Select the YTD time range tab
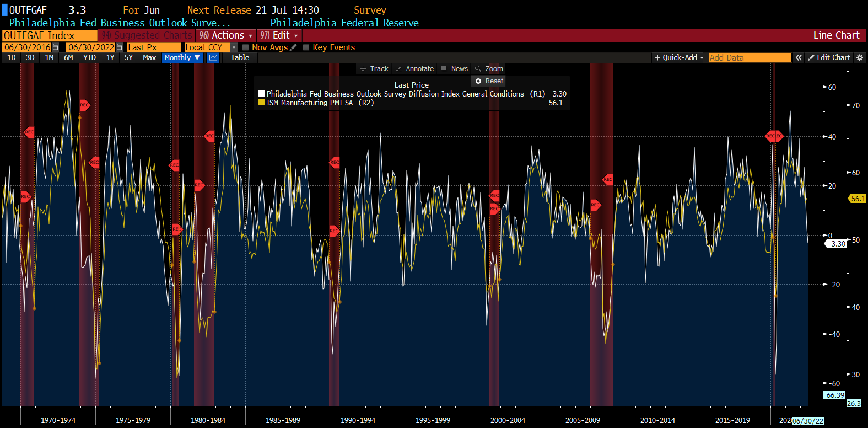The height and width of the screenshot is (428, 868). click(89, 57)
